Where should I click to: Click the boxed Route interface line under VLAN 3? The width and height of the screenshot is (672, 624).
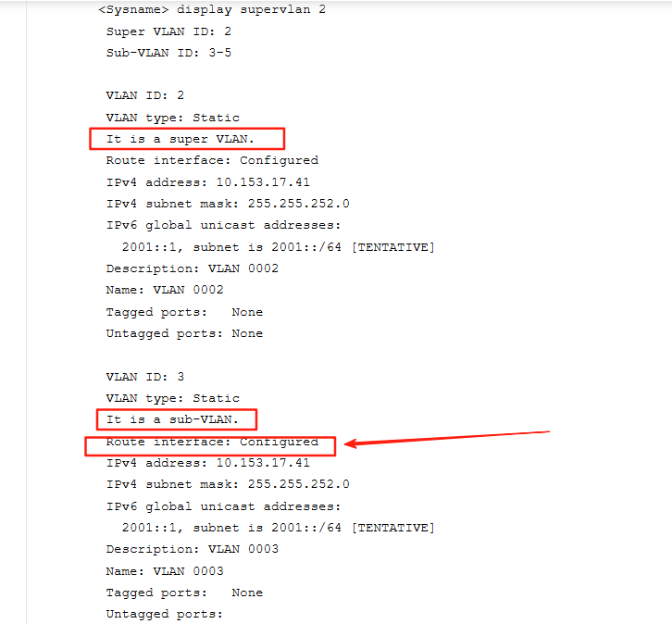point(212,443)
